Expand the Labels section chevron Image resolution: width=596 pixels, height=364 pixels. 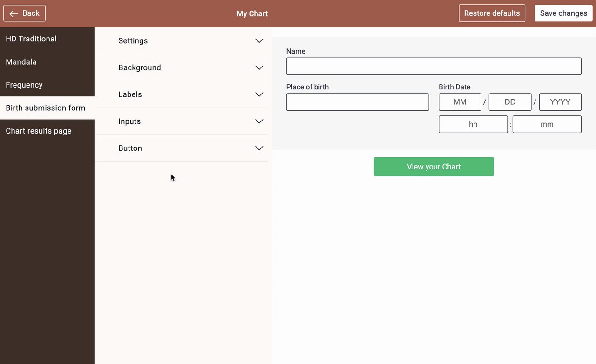(x=259, y=94)
